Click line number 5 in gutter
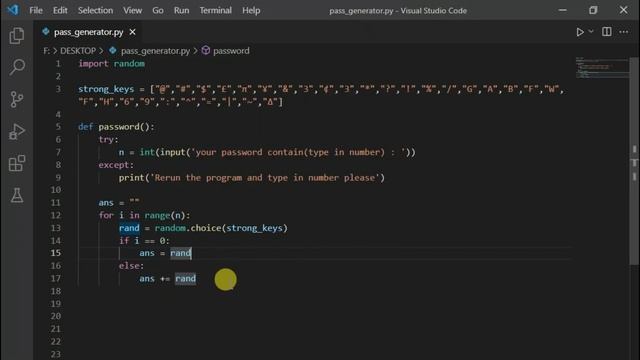 click(58, 127)
